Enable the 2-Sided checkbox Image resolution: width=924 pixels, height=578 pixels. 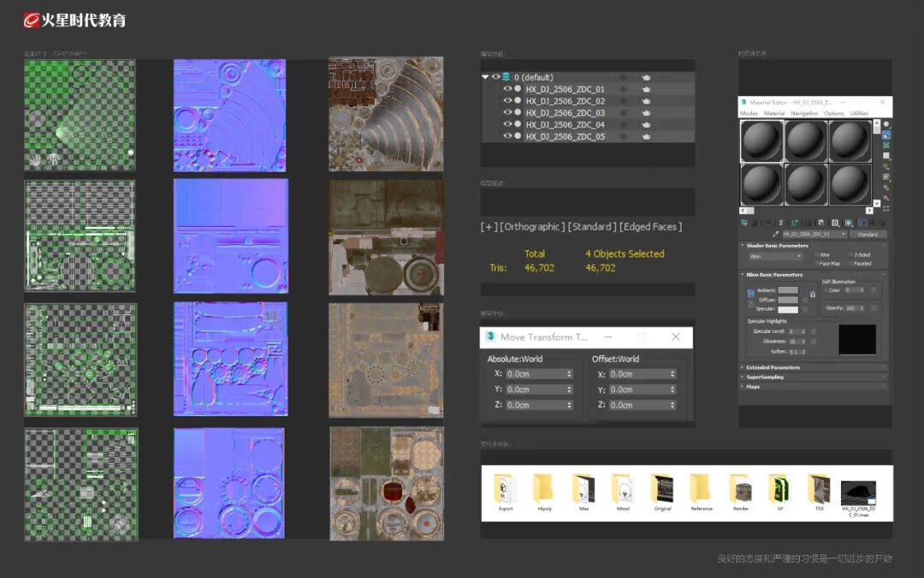[851, 255]
